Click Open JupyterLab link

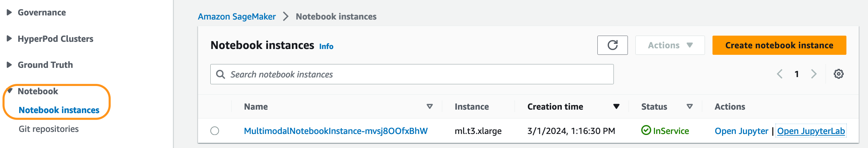click(x=811, y=131)
